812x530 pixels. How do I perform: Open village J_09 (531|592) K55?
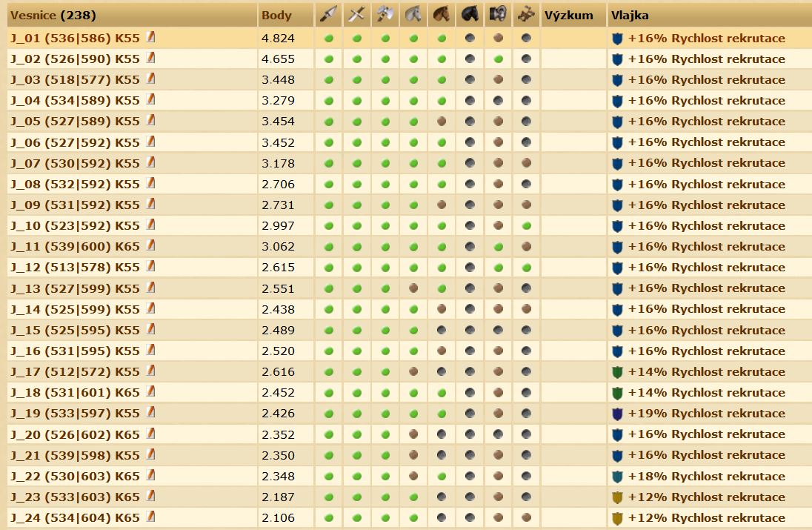75,205
